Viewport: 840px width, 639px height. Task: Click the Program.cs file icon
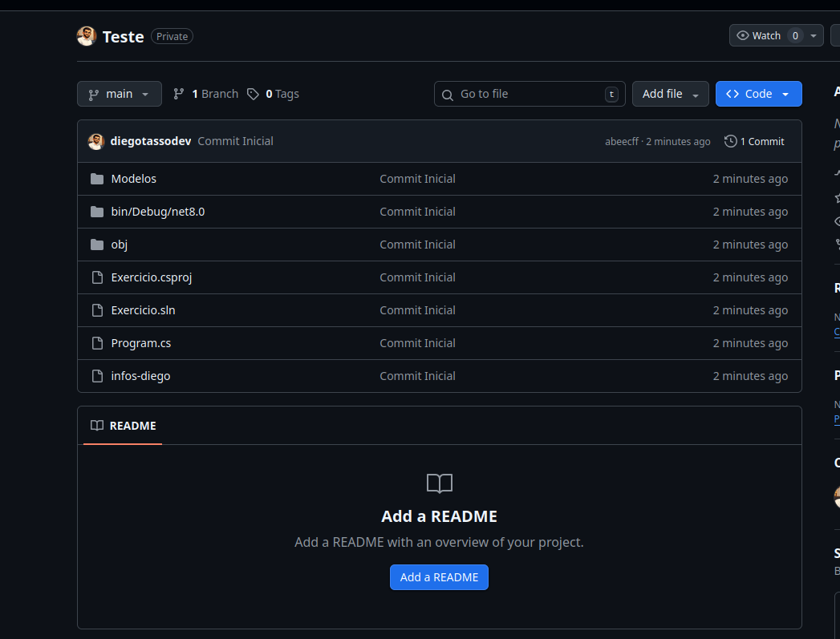tap(97, 343)
